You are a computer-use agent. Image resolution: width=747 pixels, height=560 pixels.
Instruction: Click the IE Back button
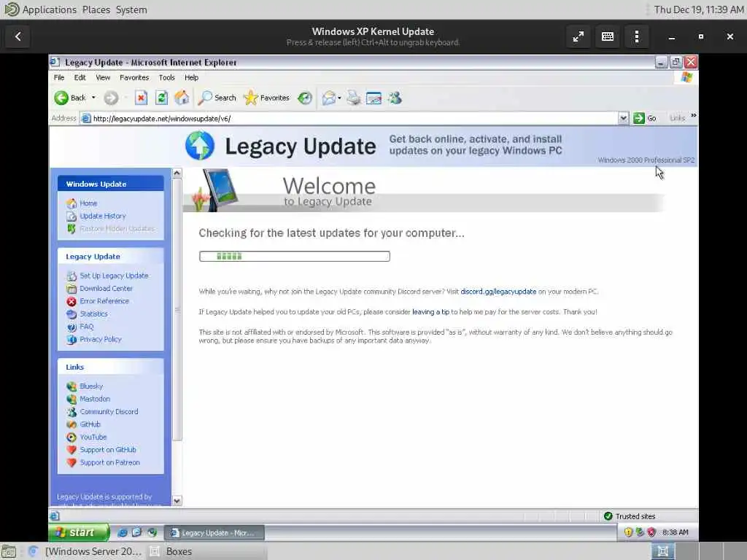point(69,98)
